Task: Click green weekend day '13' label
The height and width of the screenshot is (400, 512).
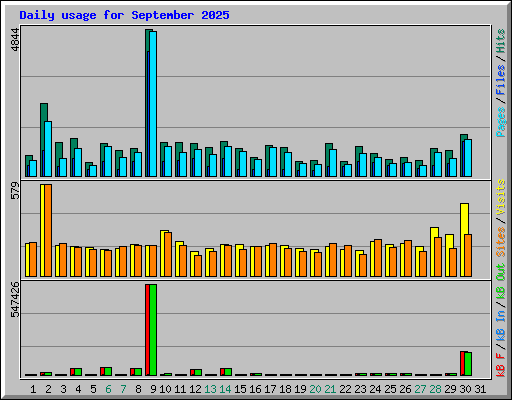Action: pyautogui.click(x=210, y=389)
